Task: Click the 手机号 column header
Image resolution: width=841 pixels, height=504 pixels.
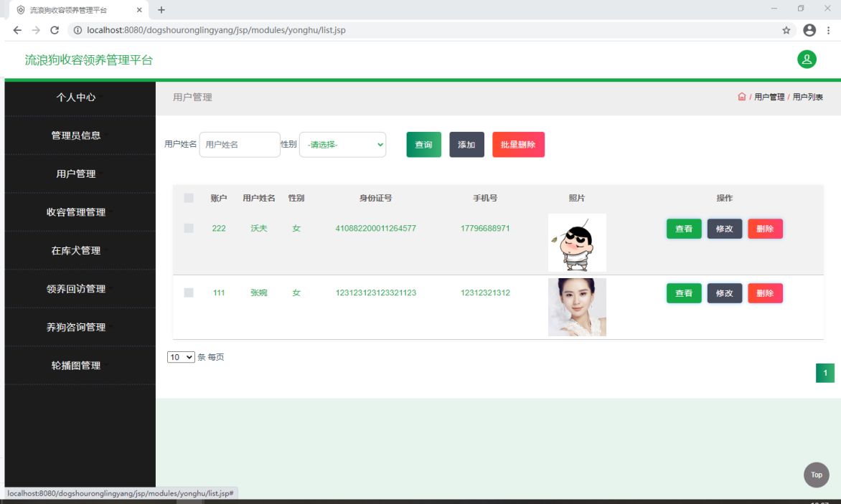Action: [x=485, y=198]
